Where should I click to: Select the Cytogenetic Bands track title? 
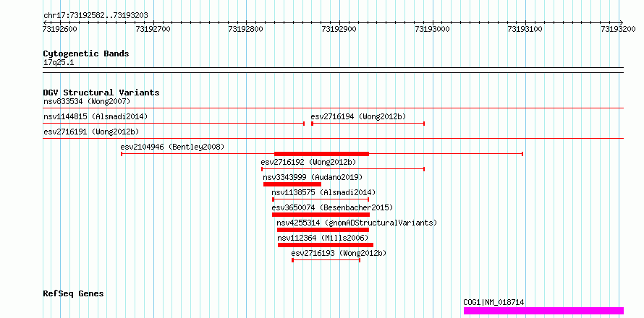point(86,53)
